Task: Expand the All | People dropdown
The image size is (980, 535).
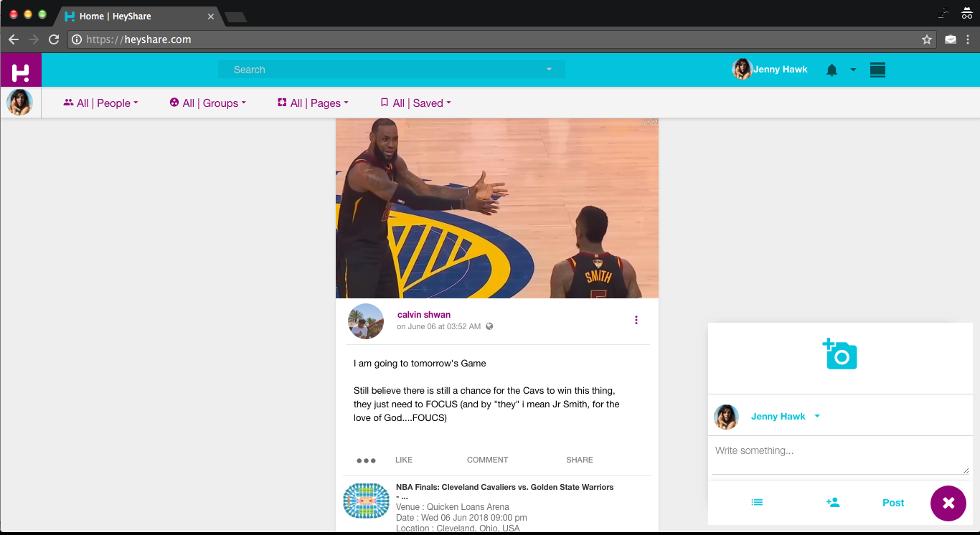Action: pyautogui.click(x=100, y=103)
